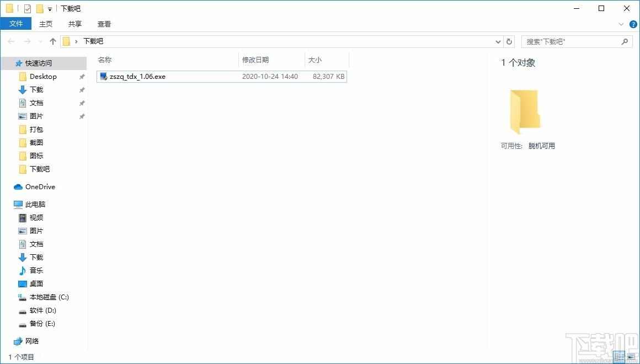Open the blue help icon
640x364 pixels.
(633, 24)
